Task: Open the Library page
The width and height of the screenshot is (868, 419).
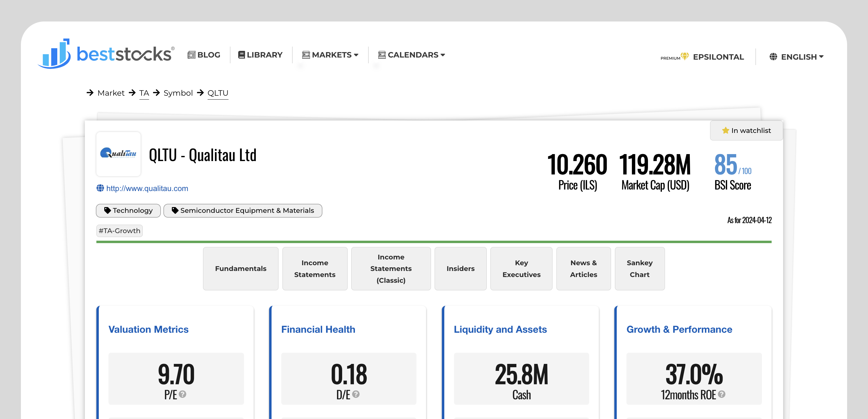Action: pos(260,55)
